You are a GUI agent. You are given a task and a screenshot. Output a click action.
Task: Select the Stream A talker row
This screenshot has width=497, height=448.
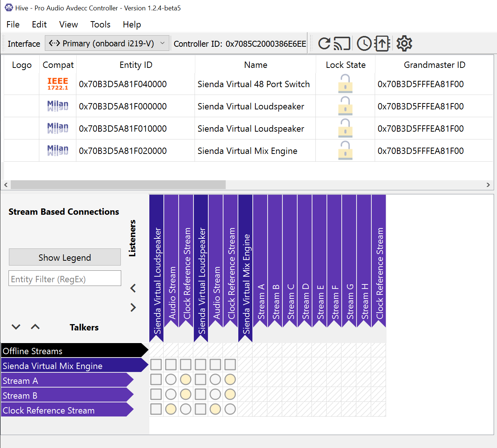pyautogui.click(x=67, y=380)
